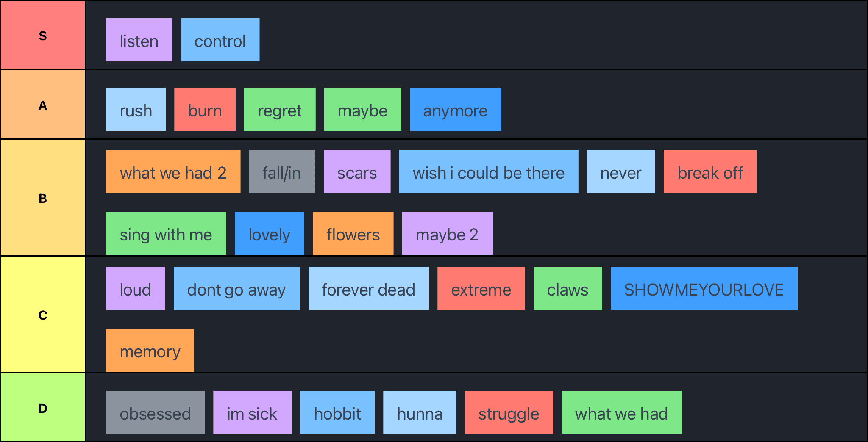Select the yellow C tier label
Image resolution: width=868 pixels, height=442 pixels.
(x=42, y=315)
